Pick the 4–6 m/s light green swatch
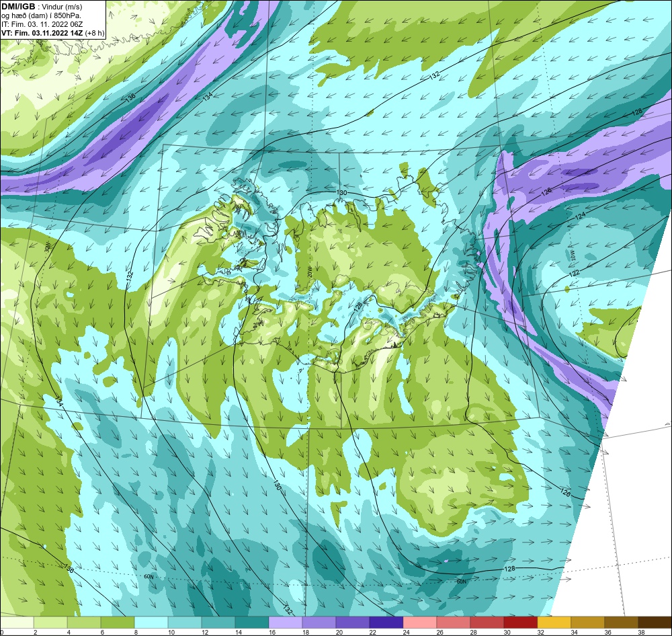Viewport: 672px width, 636px height. pos(84,623)
